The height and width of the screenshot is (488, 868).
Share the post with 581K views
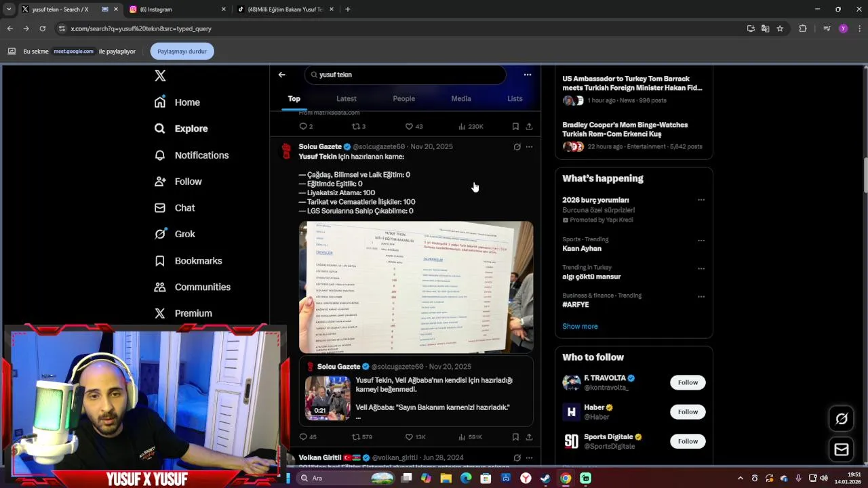click(x=529, y=437)
